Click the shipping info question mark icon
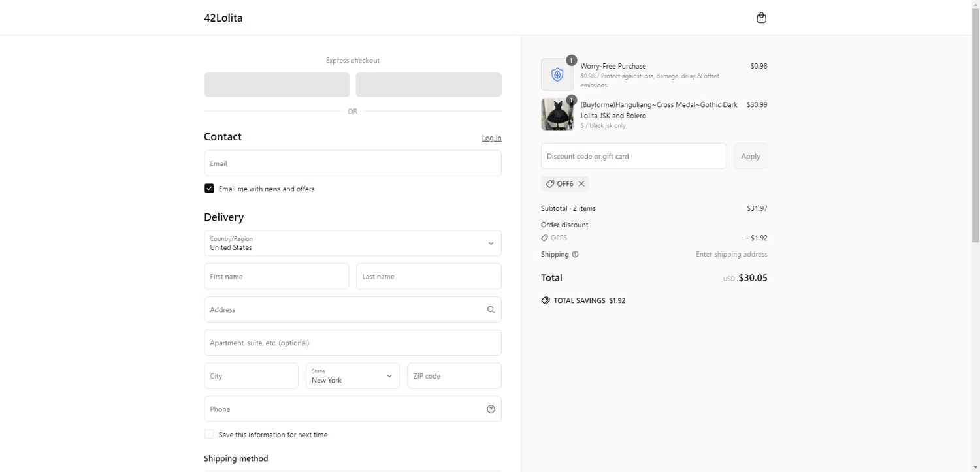980x472 pixels. coord(575,255)
